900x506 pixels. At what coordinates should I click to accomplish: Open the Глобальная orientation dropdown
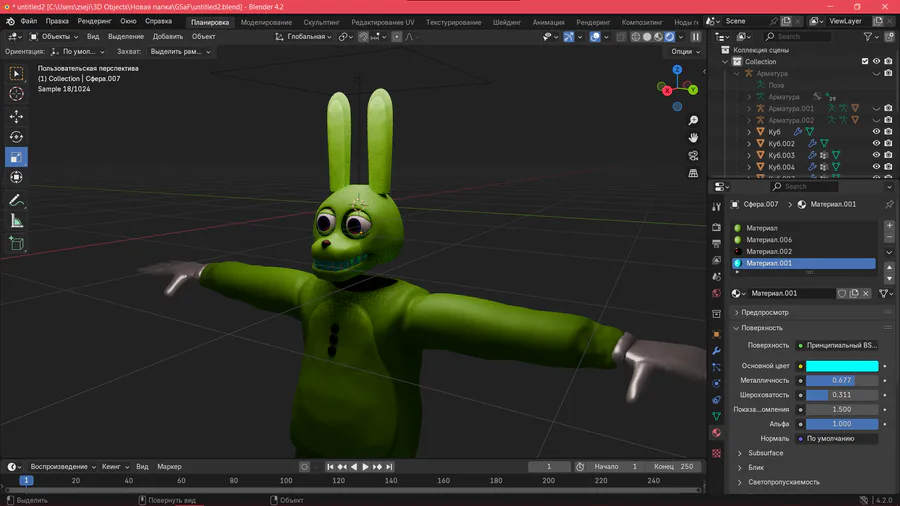304,37
